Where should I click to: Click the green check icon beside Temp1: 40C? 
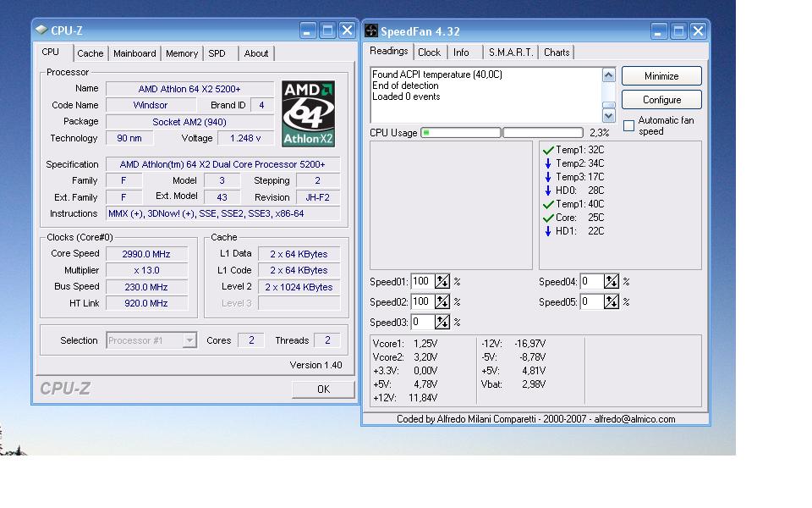(x=548, y=205)
